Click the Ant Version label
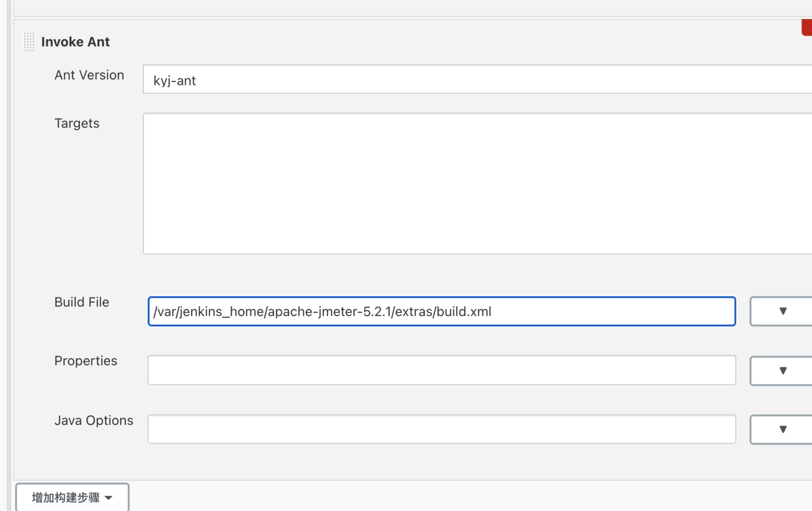Screen dimensions: 812x511 (89, 75)
